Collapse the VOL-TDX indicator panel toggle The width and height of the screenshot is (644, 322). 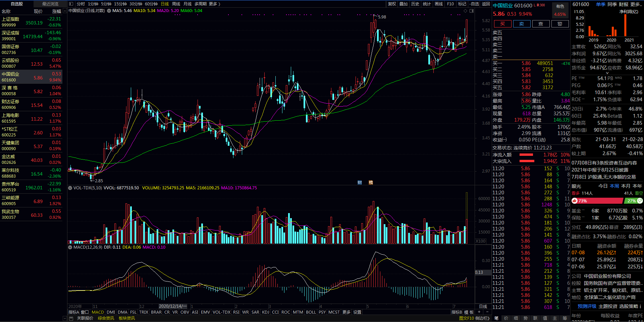point(70,188)
